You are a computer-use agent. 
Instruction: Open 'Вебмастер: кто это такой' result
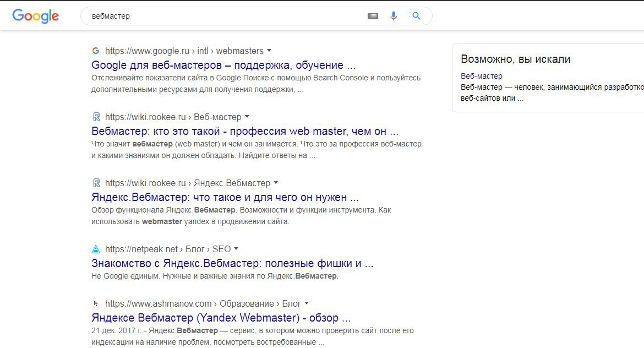tap(245, 131)
